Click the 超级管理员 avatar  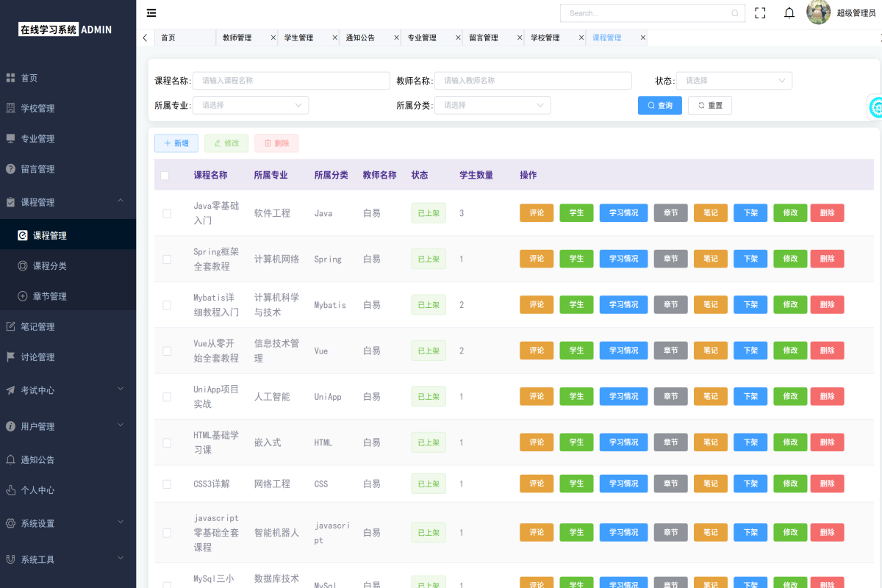click(818, 12)
